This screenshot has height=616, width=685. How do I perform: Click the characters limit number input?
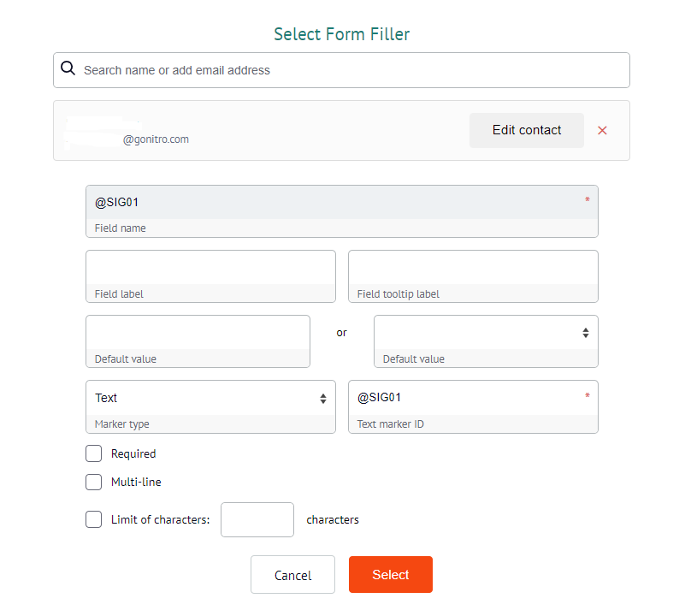click(257, 519)
